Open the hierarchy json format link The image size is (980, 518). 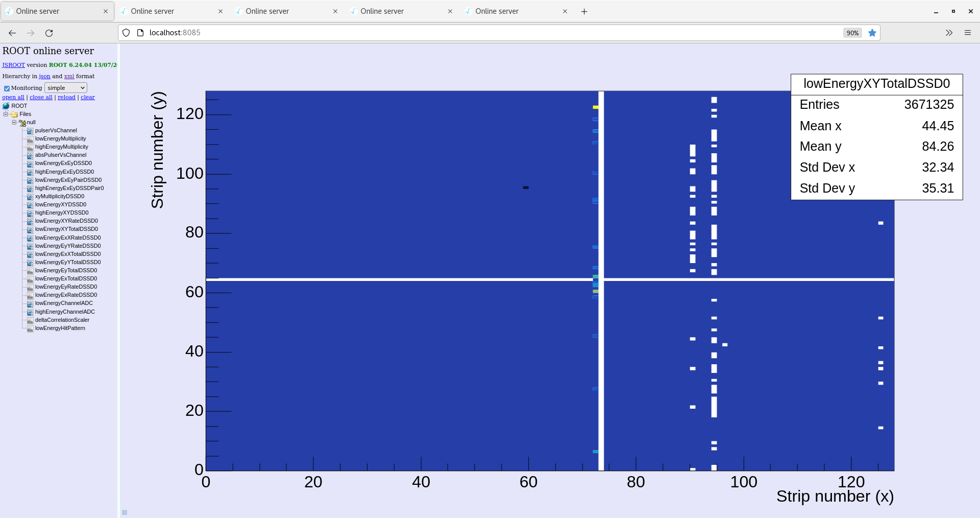[x=45, y=76]
